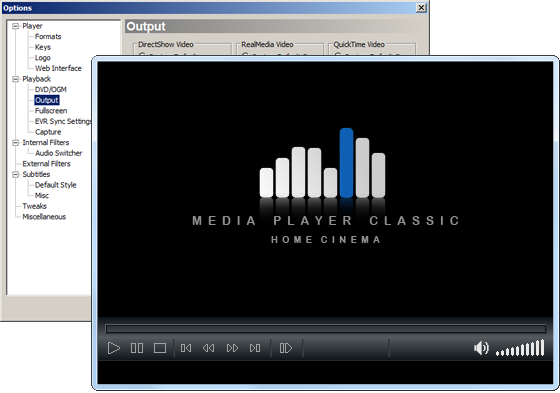
Task: Click the Media Player Classic logo
Action: pos(325,186)
